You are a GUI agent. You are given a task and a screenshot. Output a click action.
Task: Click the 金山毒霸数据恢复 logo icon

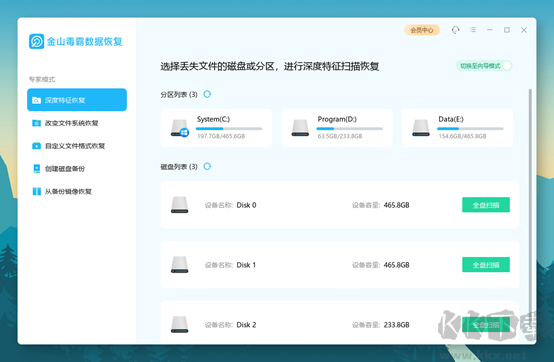click(x=36, y=42)
